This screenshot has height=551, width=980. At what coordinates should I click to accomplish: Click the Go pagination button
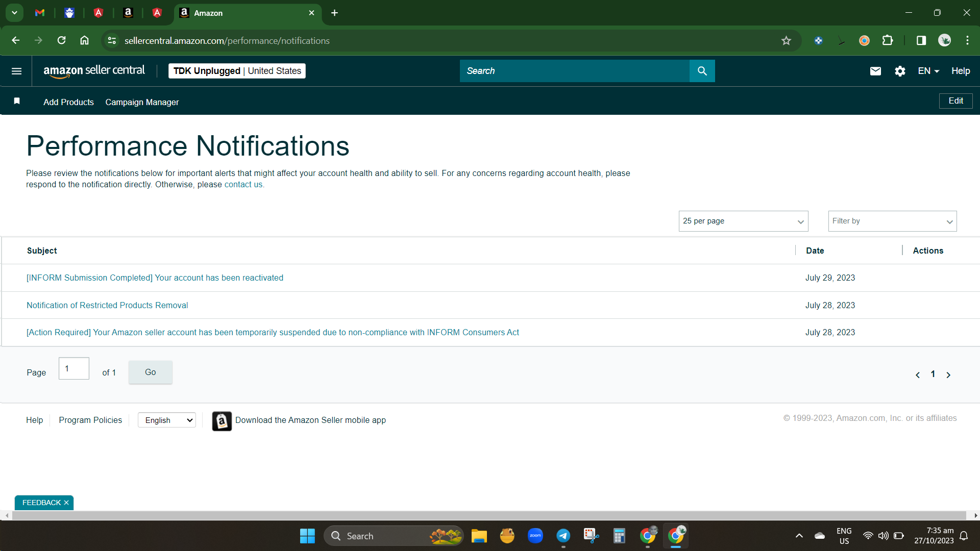[x=150, y=372]
